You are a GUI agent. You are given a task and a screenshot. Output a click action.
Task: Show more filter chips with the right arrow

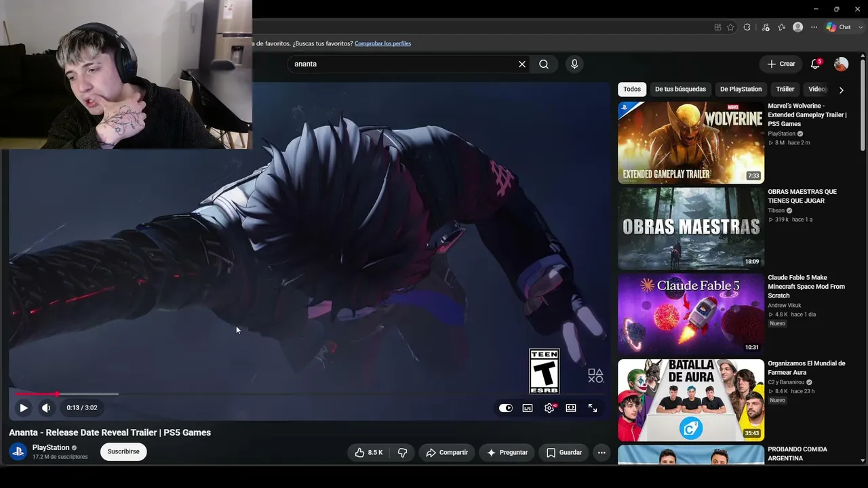point(842,90)
